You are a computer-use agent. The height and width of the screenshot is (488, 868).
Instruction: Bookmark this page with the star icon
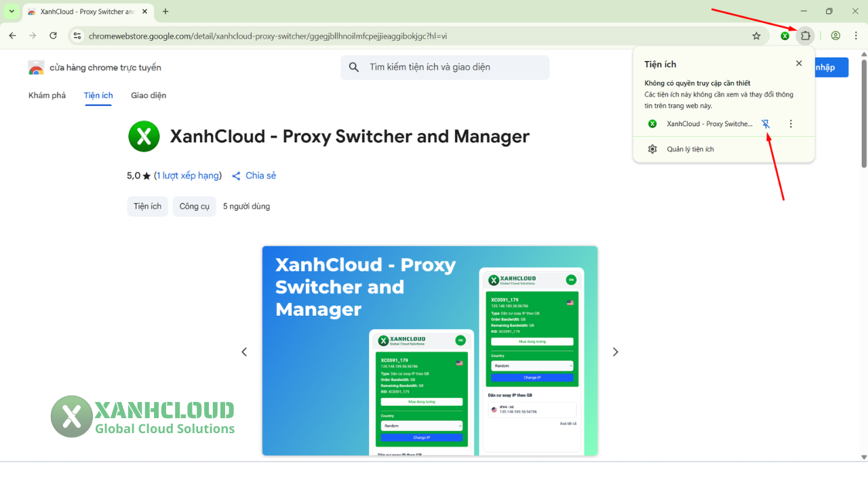[x=757, y=36]
